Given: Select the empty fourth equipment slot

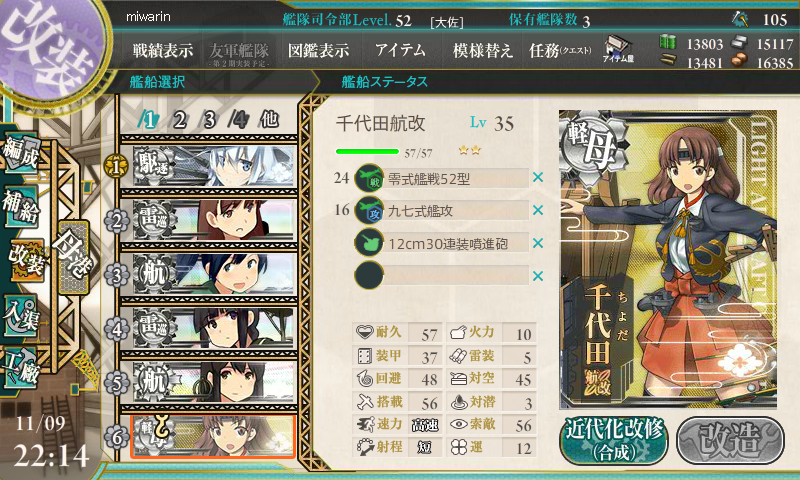Looking at the screenshot, I should [442, 275].
